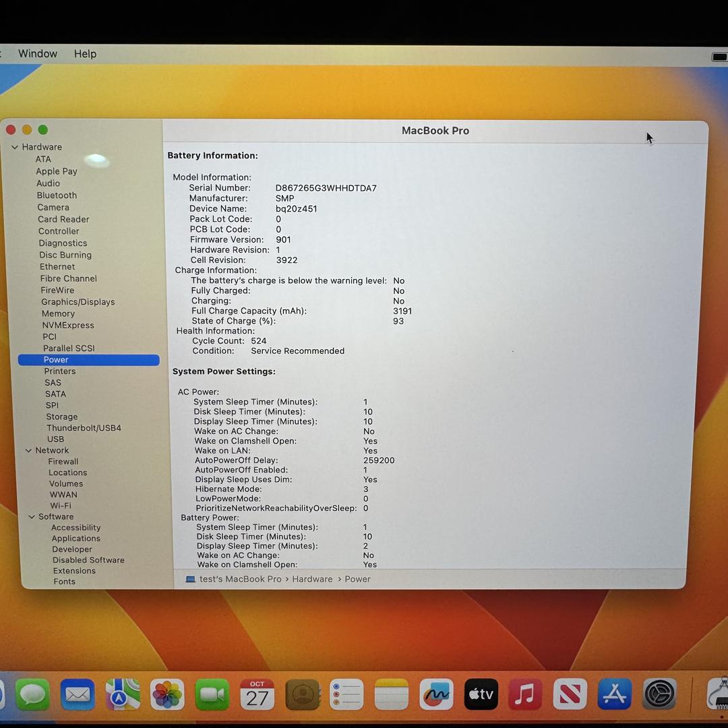Launch FaceTime from the Dock

pos(212,694)
